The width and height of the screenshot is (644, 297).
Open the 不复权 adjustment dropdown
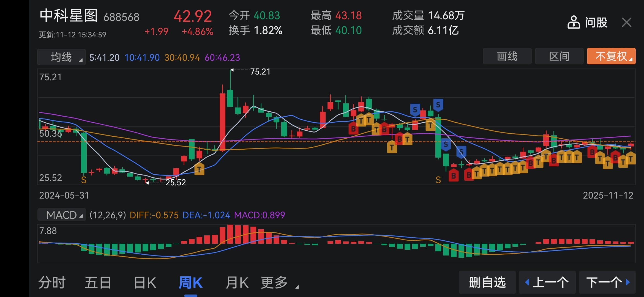tap(611, 56)
